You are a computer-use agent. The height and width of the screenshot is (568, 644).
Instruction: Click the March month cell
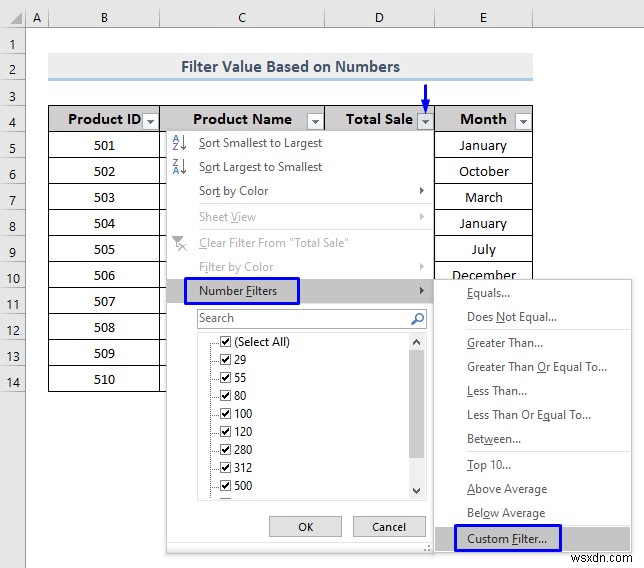[483, 198]
